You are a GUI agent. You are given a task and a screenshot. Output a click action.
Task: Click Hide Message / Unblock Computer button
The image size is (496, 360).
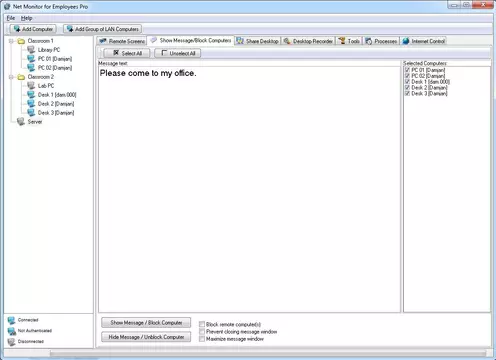(146, 337)
